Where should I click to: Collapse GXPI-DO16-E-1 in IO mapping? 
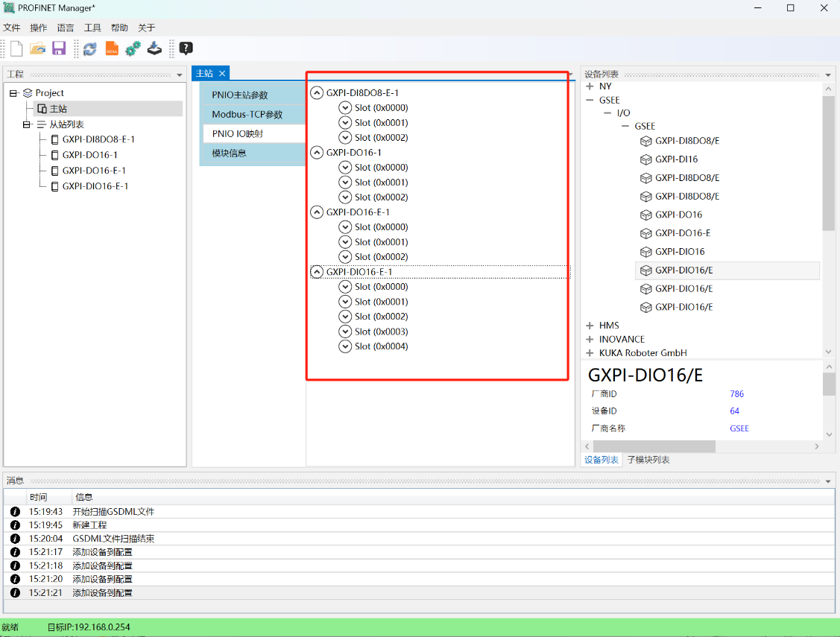click(317, 212)
